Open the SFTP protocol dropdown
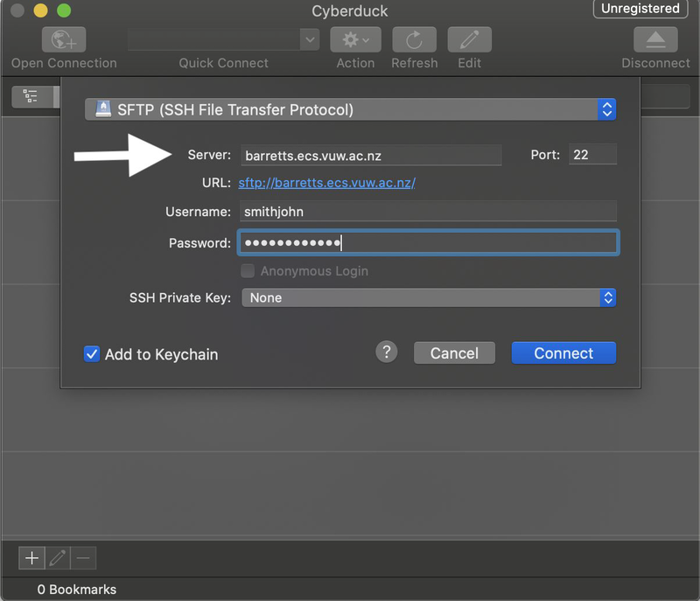 pyautogui.click(x=351, y=109)
